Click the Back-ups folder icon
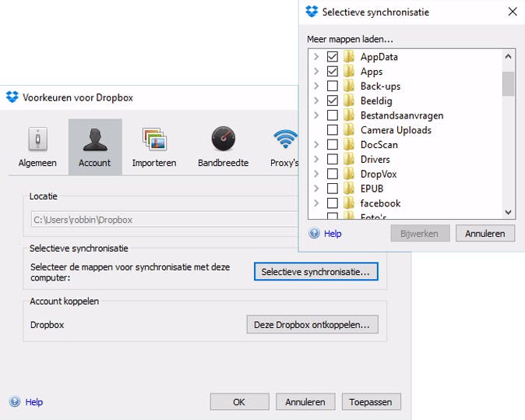This screenshot has width=525, height=420. (349, 86)
